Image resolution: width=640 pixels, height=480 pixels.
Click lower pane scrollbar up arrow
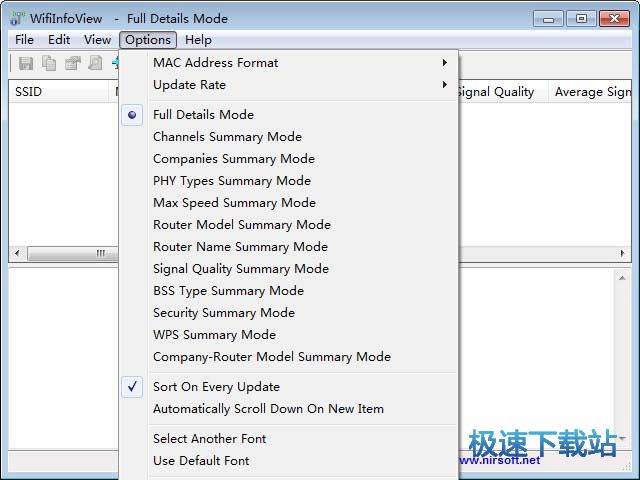pos(622,278)
